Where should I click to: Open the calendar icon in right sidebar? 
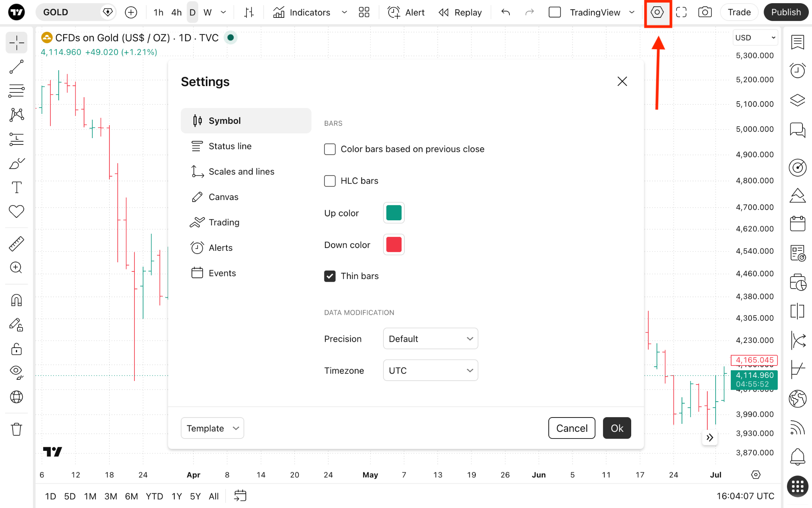(797, 224)
